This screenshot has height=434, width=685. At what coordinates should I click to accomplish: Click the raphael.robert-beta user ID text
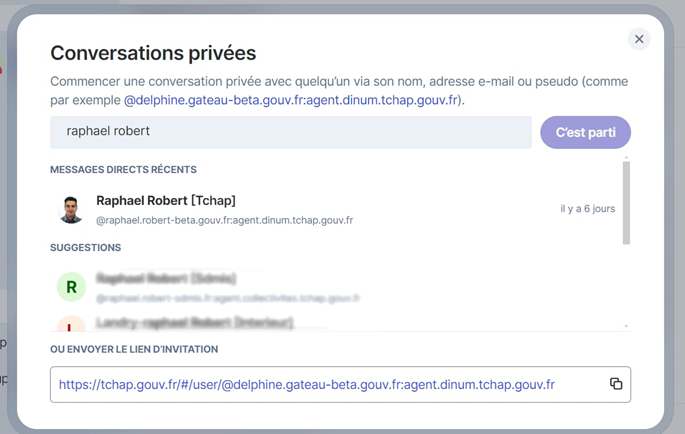point(224,220)
